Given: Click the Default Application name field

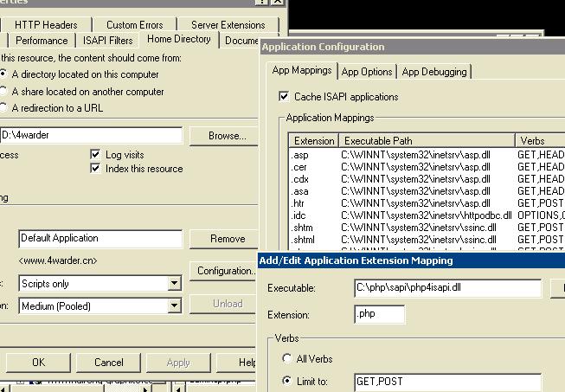Looking at the screenshot, I should click(100, 238).
